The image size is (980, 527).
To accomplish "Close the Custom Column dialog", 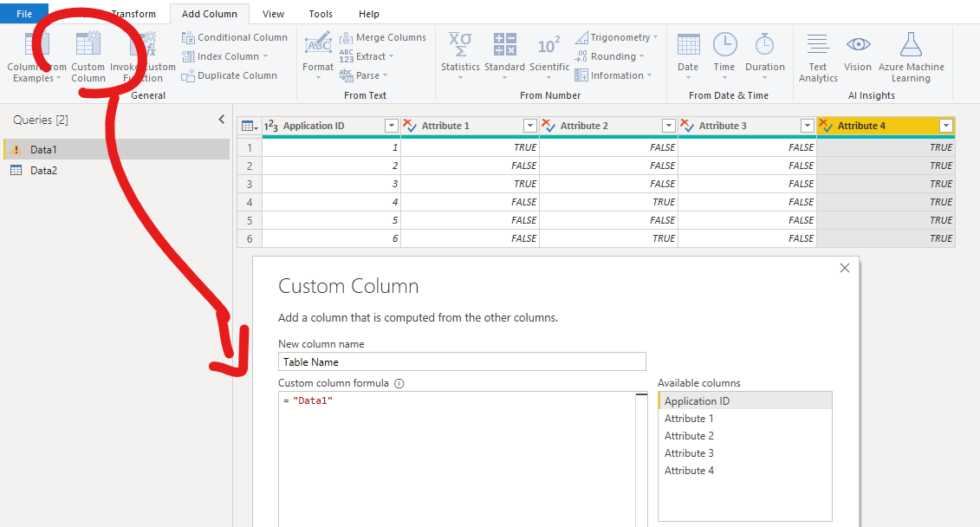I will tap(844, 268).
